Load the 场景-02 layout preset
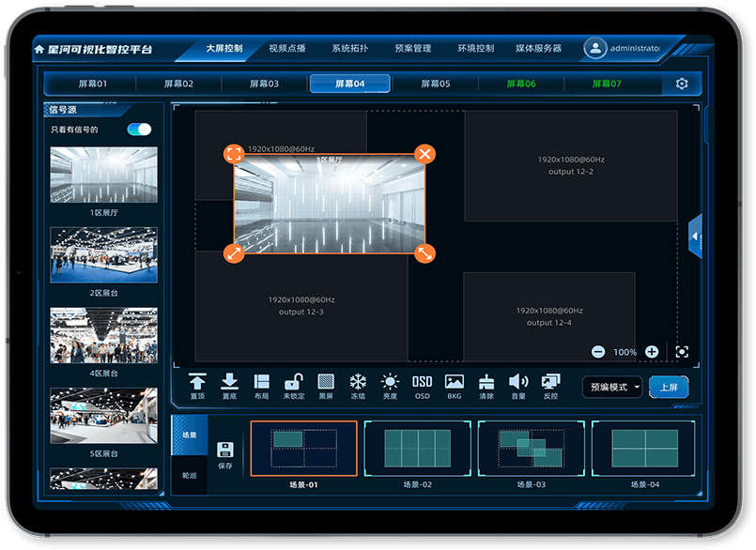This screenshot has height=550, width=756. pyautogui.click(x=418, y=449)
